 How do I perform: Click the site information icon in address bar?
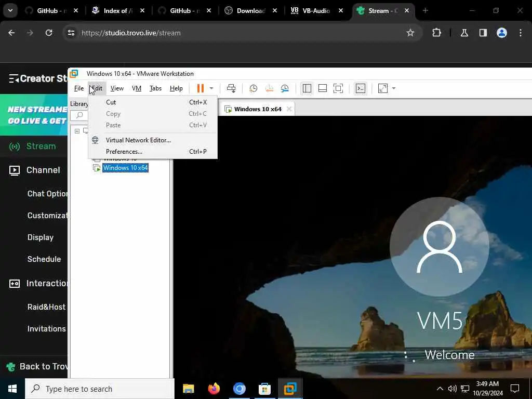coord(71,33)
